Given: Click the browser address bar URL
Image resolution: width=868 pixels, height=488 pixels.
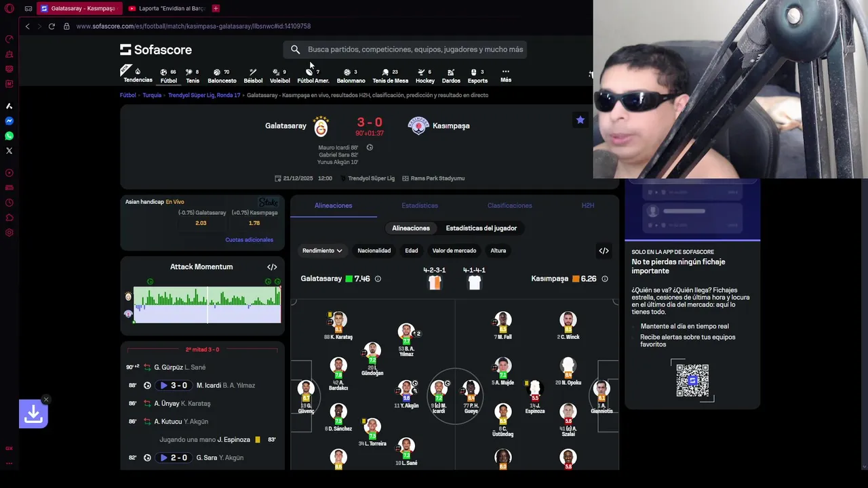Looking at the screenshot, I should (193, 26).
